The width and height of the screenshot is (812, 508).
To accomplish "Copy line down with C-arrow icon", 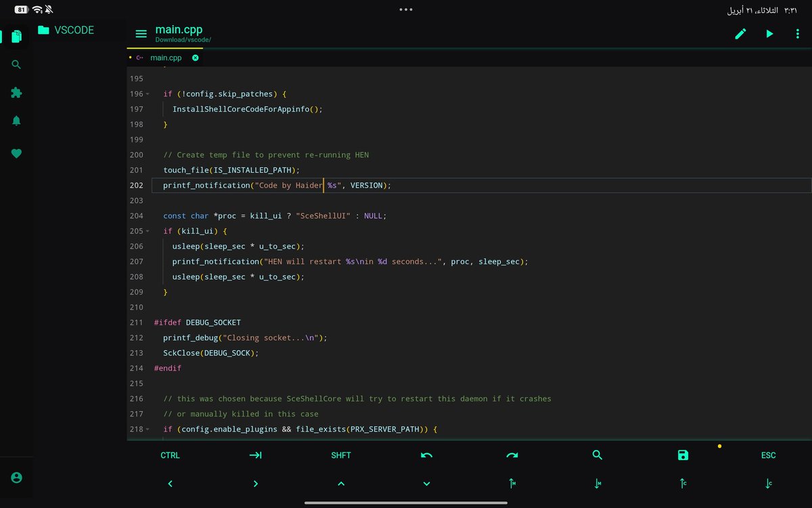I will 768,484.
